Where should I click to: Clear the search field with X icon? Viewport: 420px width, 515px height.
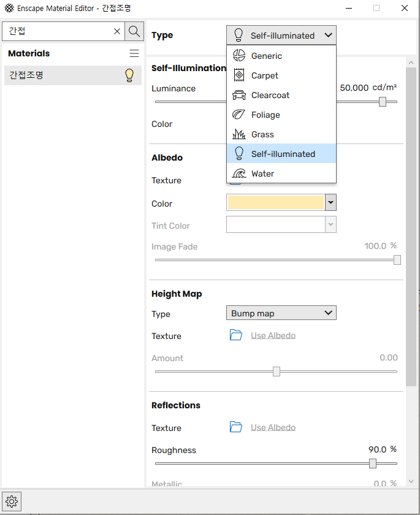point(117,31)
